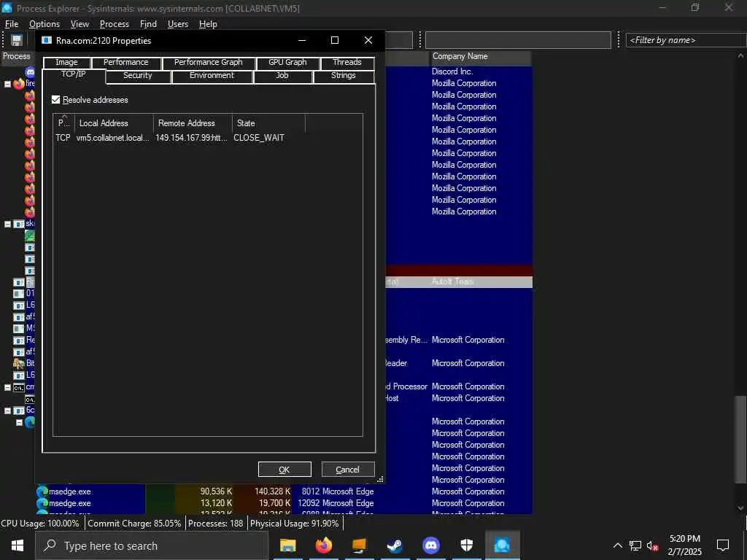Open File Explorer from the taskbar
This screenshot has width=747, height=560.
(287, 545)
